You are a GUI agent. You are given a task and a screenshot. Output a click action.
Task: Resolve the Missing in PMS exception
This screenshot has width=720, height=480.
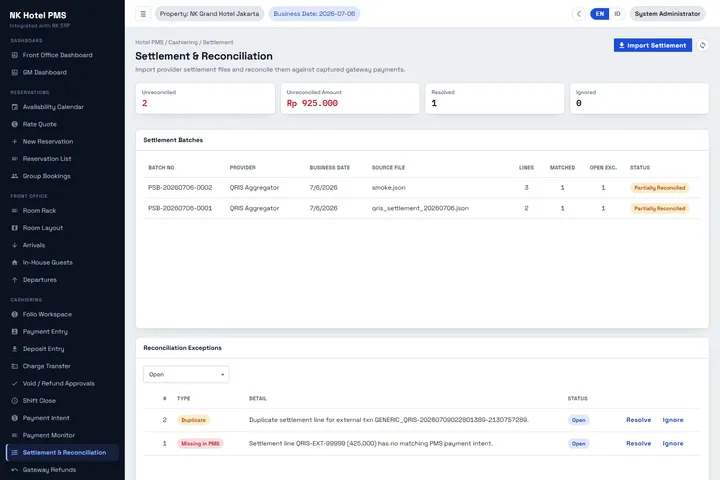pos(638,444)
